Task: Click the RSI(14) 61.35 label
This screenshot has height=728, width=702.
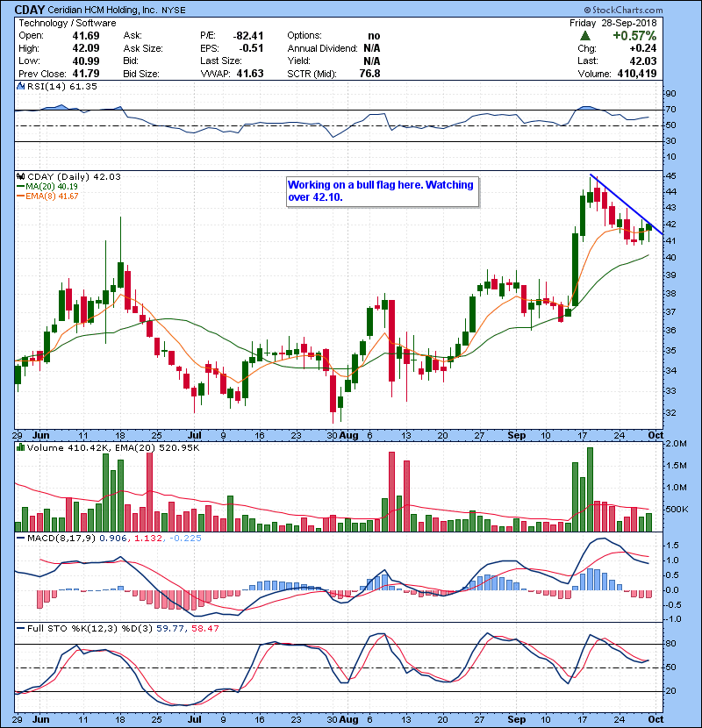Action: [x=62, y=86]
